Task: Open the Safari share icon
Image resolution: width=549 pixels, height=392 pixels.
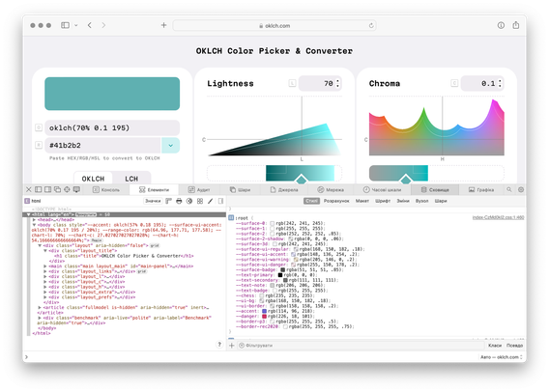Action: pyautogui.click(x=516, y=25)
